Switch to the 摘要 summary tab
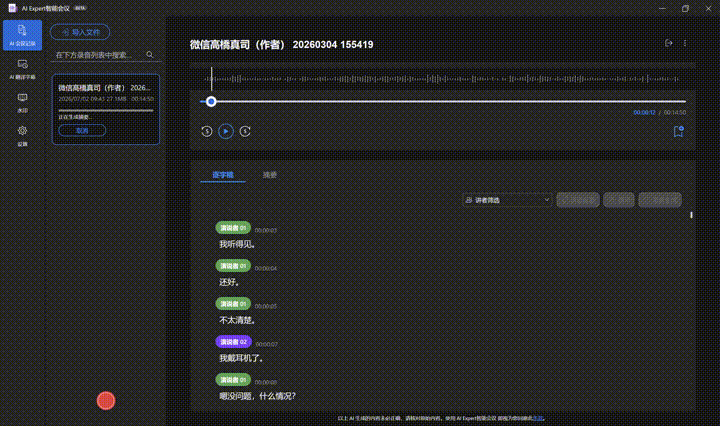The height and width of the screenshot is (426, 720). tap(270, 175)
